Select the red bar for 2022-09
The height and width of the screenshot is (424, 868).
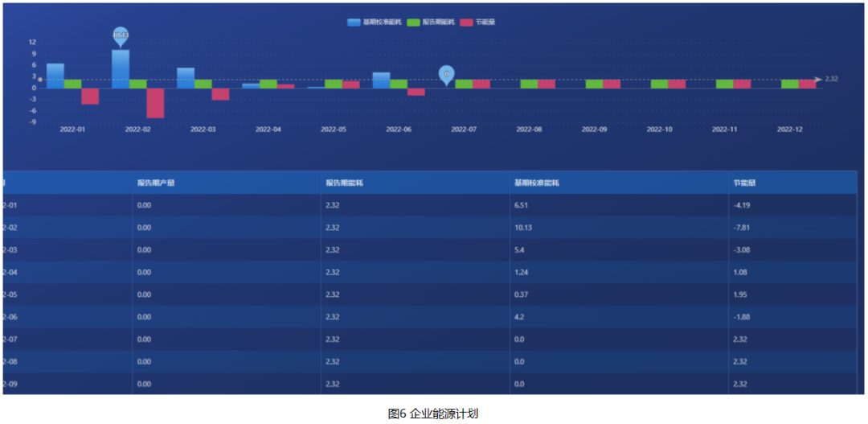pyautogui.click(x=612, y=84)
